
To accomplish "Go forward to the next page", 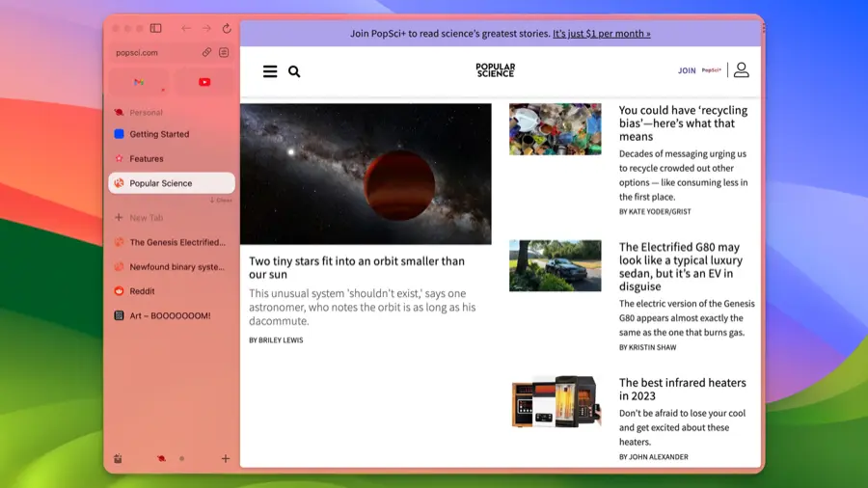I will coord(206,28).
